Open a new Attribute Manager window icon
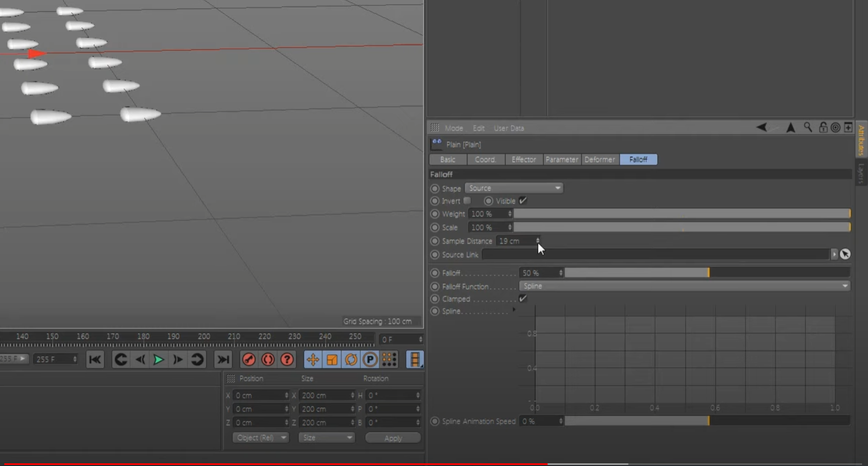This screenshot has width=868, height=466. [848, 127]
